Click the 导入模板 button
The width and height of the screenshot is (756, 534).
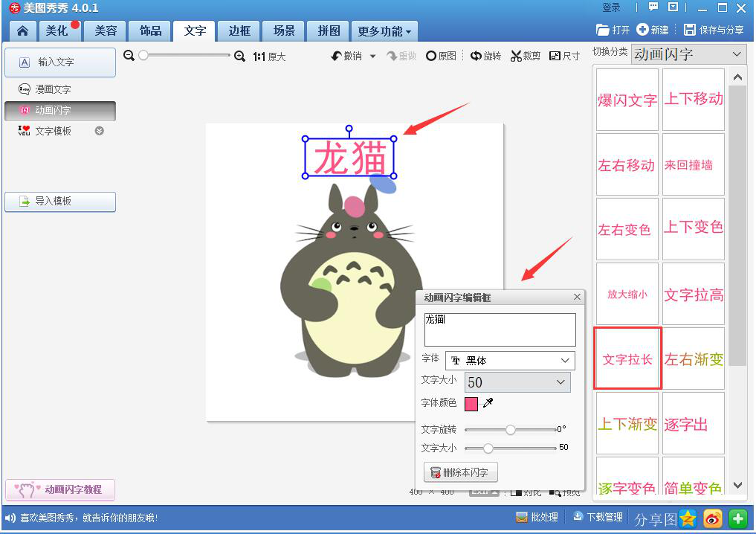(x=60, y=201)
